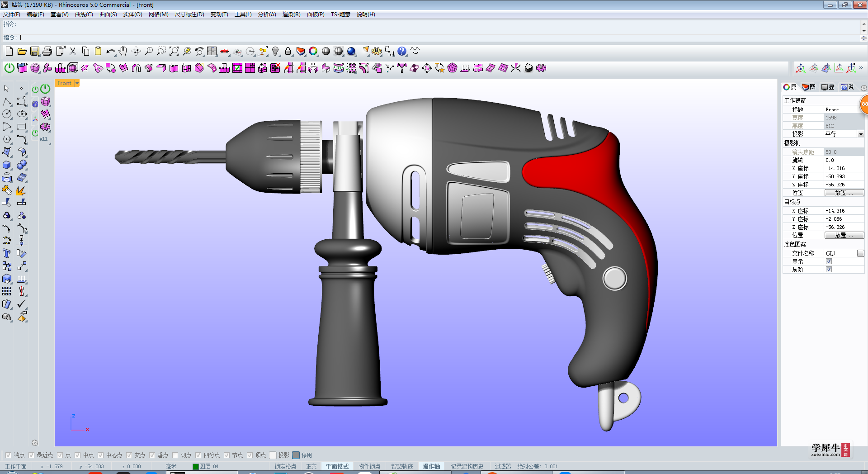Select the solid Box tool in left sidebar
The image size is (868, 474).
click(x=7, y=165)
